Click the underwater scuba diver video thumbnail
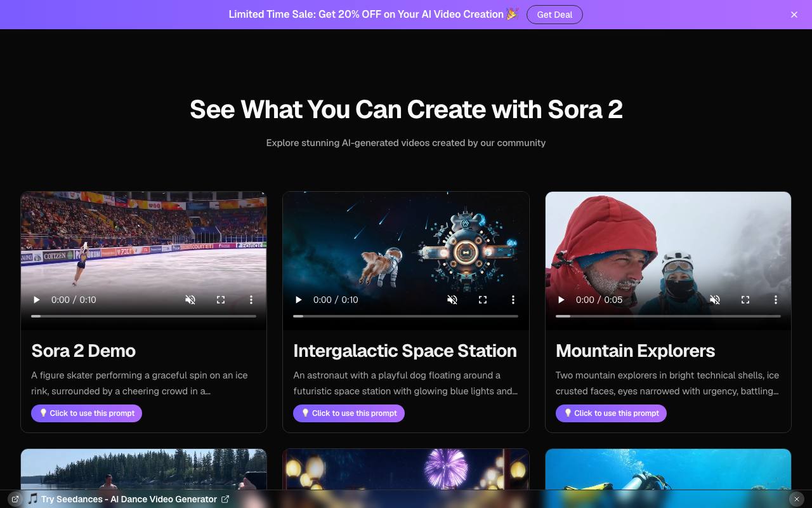The width and height of the screenshot is (812, 508). 668,469
